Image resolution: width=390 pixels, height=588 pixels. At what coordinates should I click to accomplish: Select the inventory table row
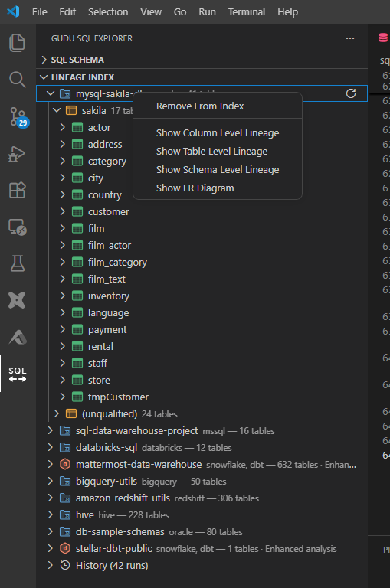(202, 296)
